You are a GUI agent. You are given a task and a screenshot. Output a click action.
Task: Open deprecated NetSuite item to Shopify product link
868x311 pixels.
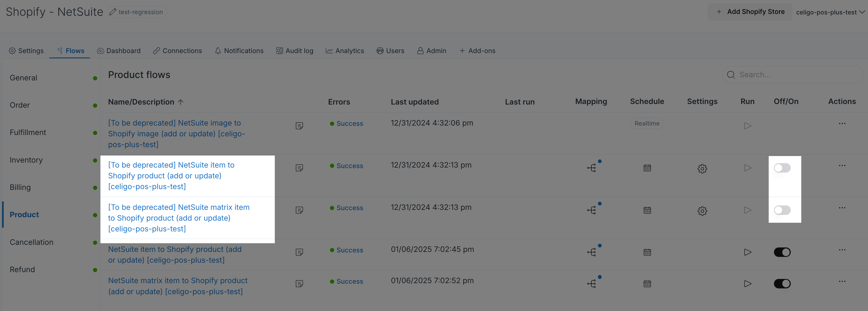pos(171,176)
